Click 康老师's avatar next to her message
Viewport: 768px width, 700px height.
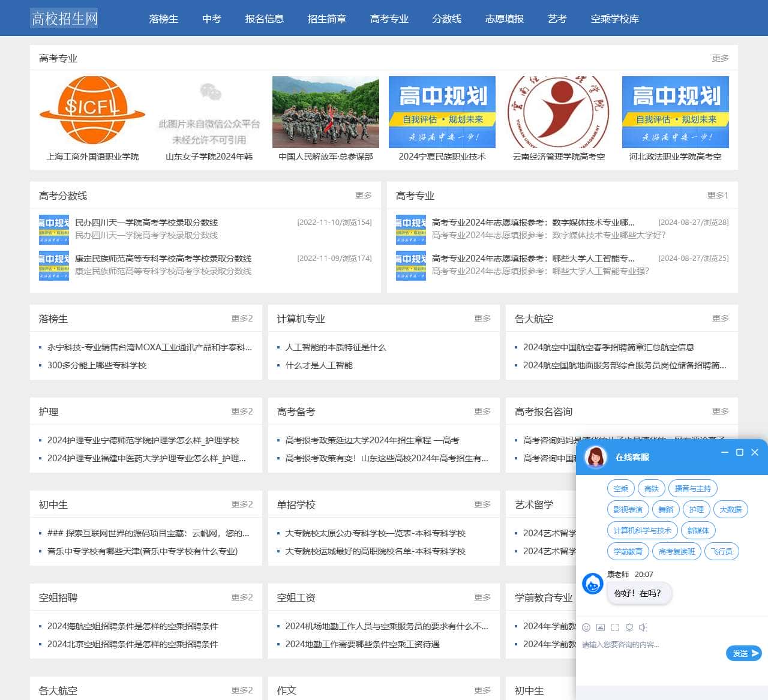[592, 584]
